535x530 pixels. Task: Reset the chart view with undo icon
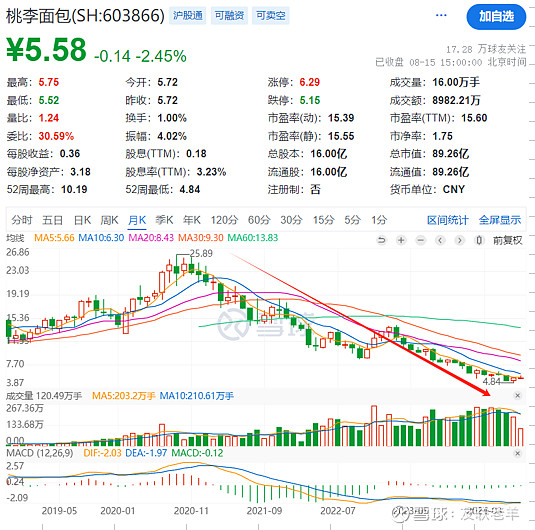(381, 241)
